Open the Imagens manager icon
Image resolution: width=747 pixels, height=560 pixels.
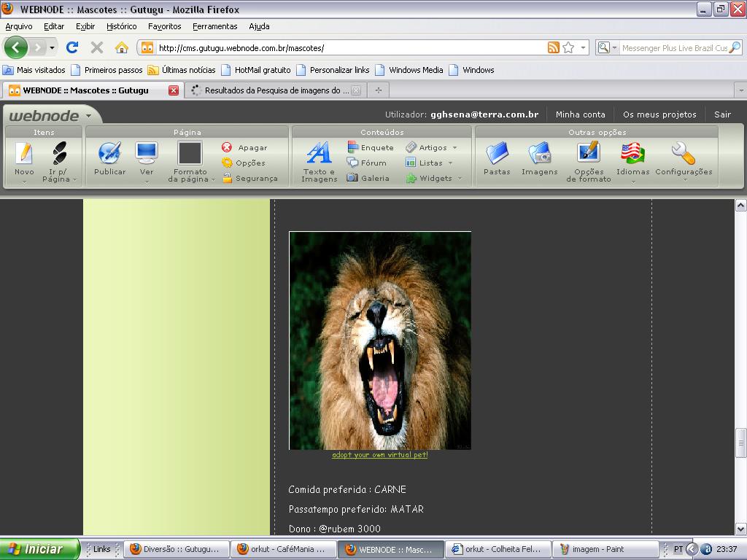click(x=539, y=153)
